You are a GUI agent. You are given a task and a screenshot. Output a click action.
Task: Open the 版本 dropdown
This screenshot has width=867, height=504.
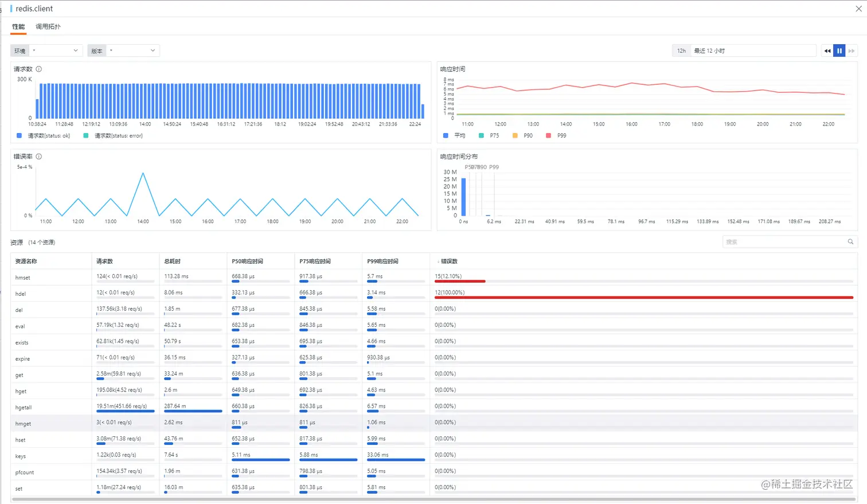pos(132,51)
